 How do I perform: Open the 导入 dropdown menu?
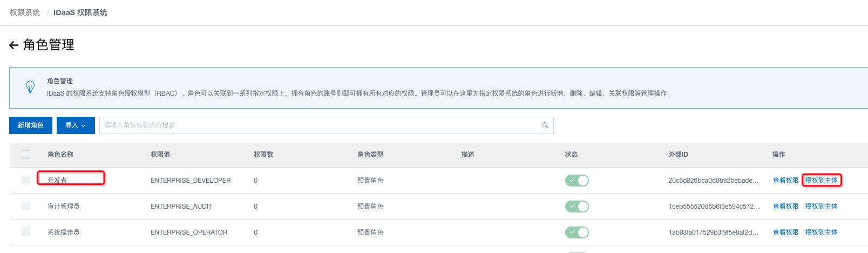76,125
